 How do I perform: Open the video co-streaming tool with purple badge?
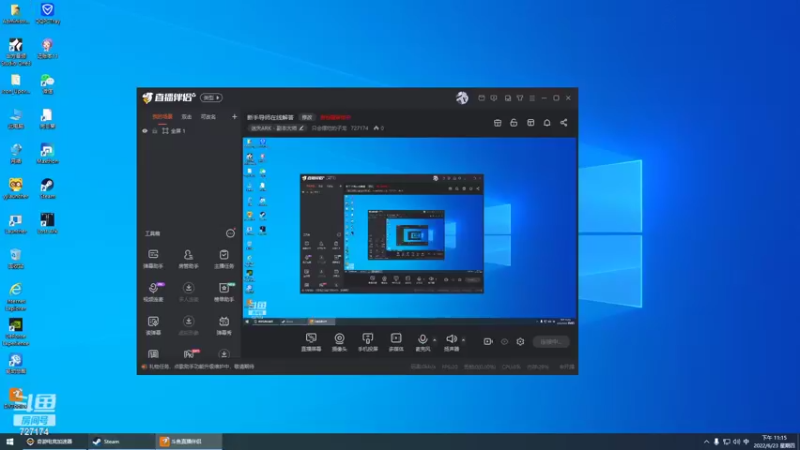click(x=153, y=292)
